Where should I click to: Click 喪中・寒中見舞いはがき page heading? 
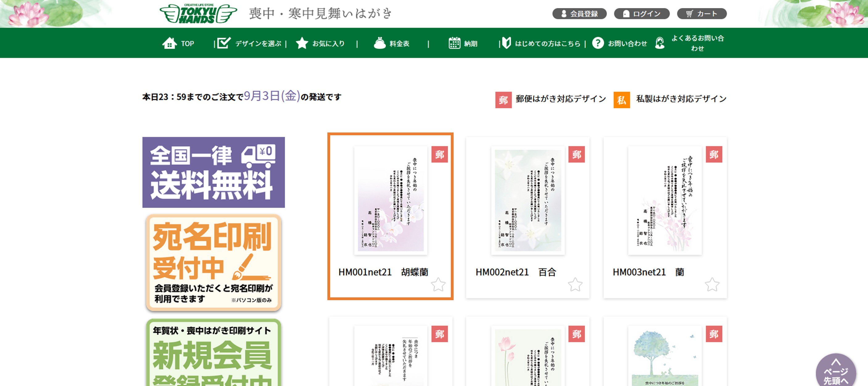[320, 14]
